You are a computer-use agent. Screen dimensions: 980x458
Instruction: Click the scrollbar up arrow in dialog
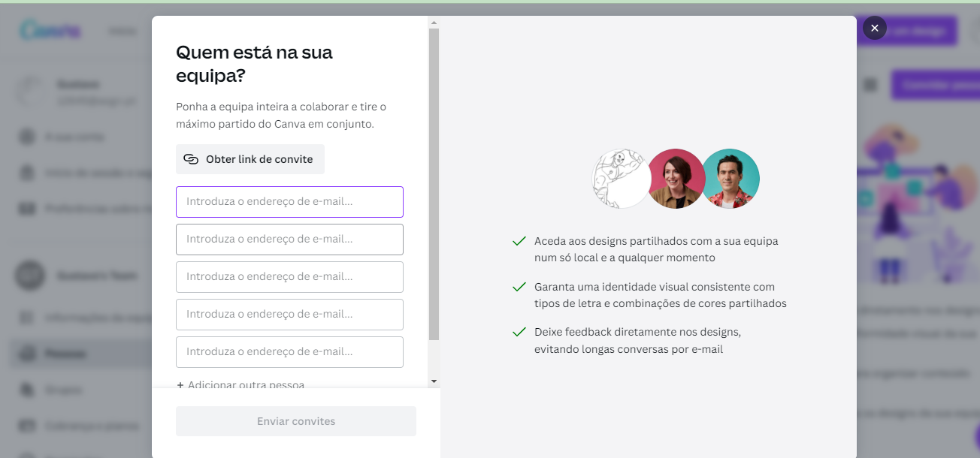tap(434, 23)
